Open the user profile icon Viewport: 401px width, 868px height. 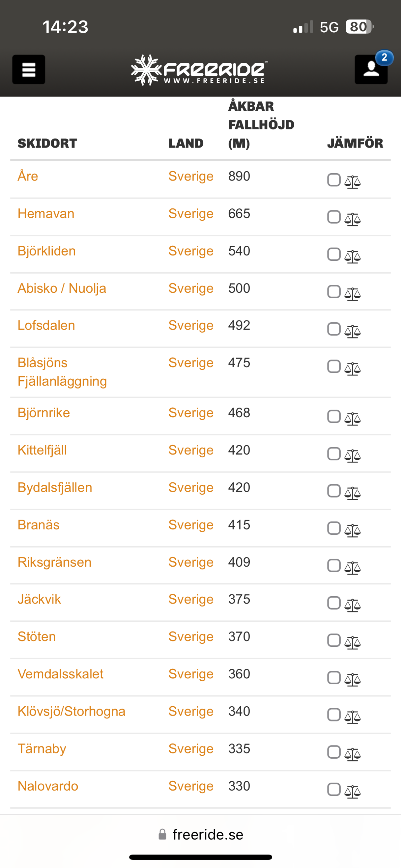pyautogui.click(x=371, y=69)
